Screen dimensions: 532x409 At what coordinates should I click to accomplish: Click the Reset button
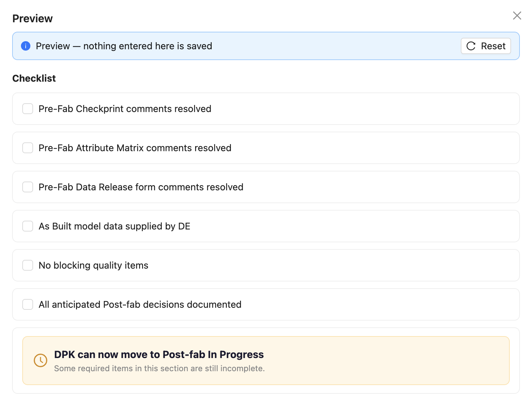[x=486, y=46]
